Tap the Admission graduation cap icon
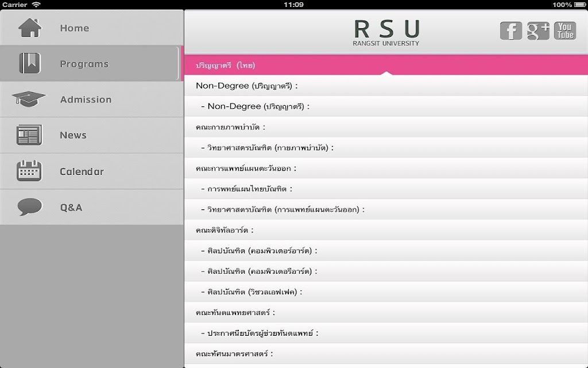Image resolution: width=588 pixels, height=368 pixels. pos(29,99)
